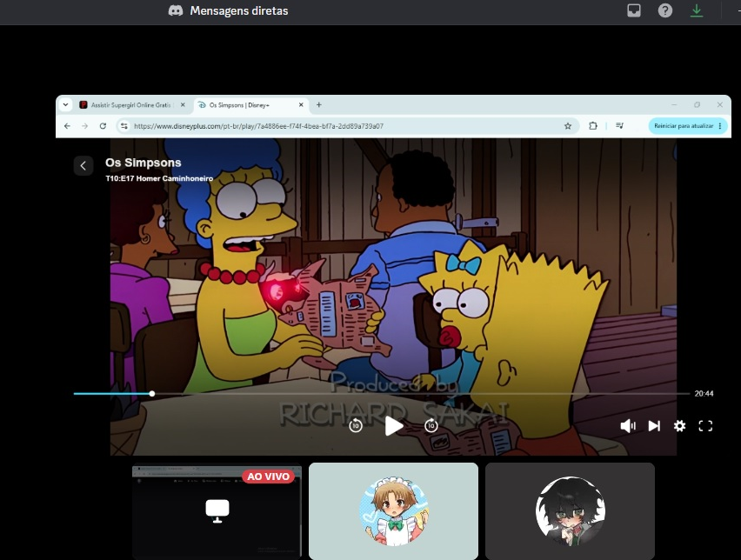Skip forward 10 seconds in the player
The height and width of the screenshot is (560, 741).
tap(431, 426)
